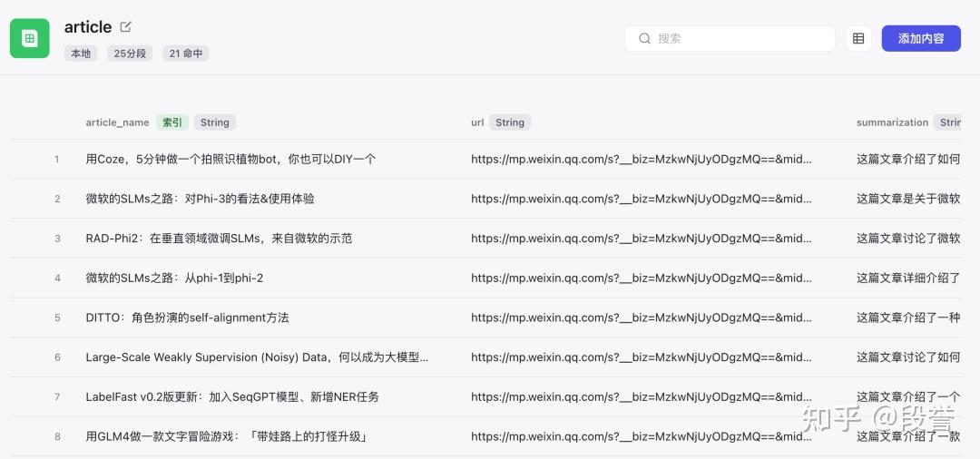This screenshot has height=459, width=980.
Task: Click the 添加内容 button
Action: [921, 39]
